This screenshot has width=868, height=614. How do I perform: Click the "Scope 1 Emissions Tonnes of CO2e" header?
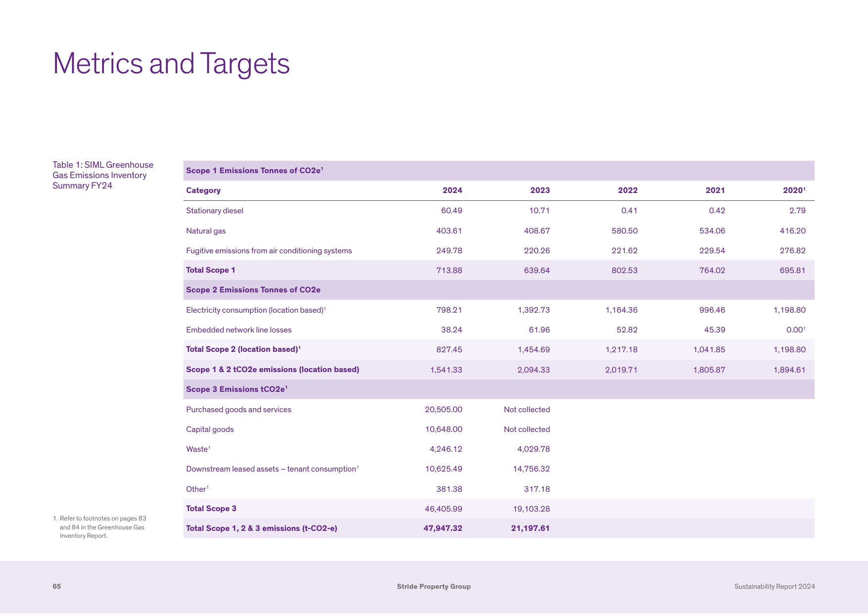254,171
